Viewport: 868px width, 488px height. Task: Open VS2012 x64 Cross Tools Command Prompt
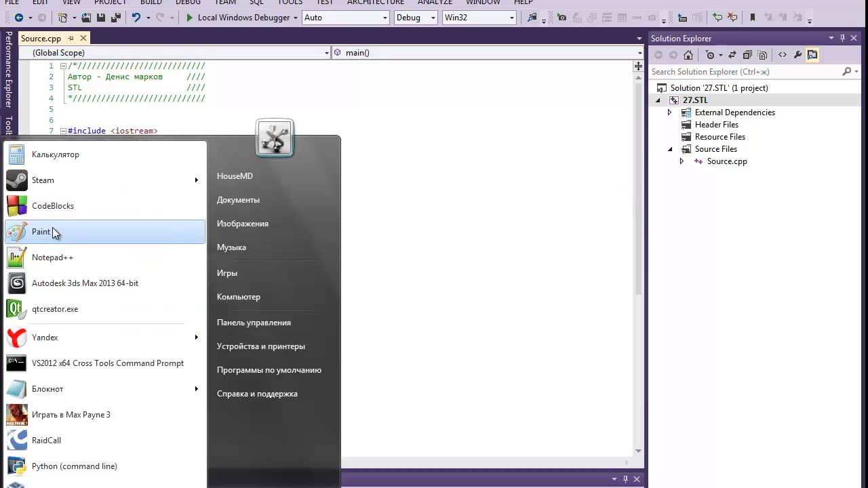tap(105, 363)
